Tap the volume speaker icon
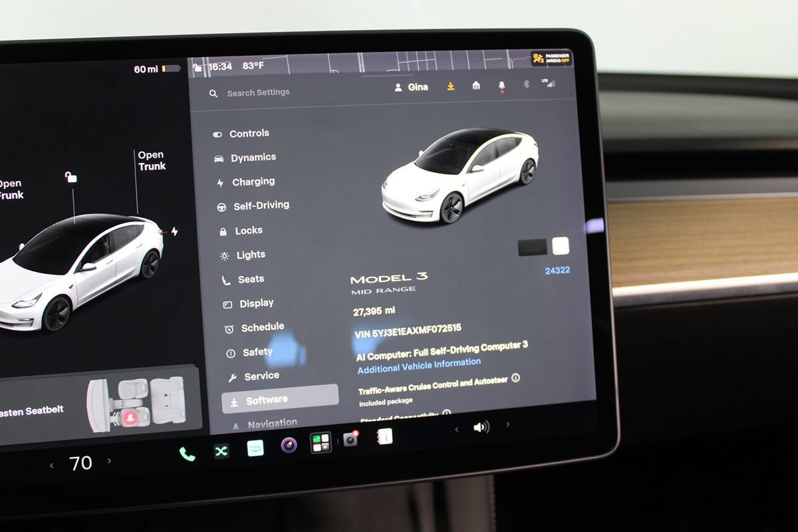Screen dimensions: 798x532 tap(481, 427)
